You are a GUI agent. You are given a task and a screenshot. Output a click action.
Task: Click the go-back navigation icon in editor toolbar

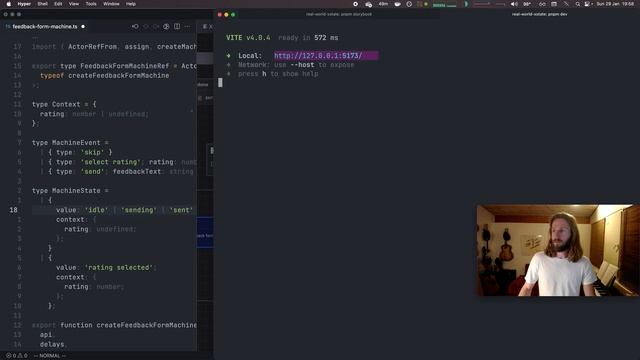pyautogui.click(x=135, y=27)
